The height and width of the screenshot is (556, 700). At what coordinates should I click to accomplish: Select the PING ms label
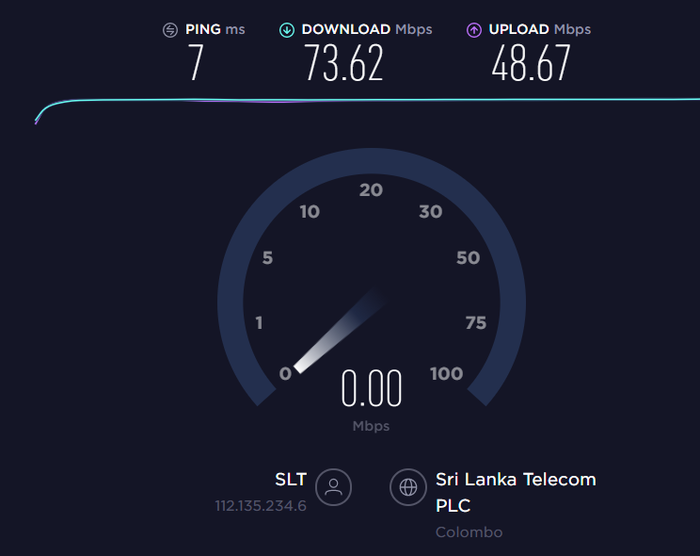click(215, 29)
